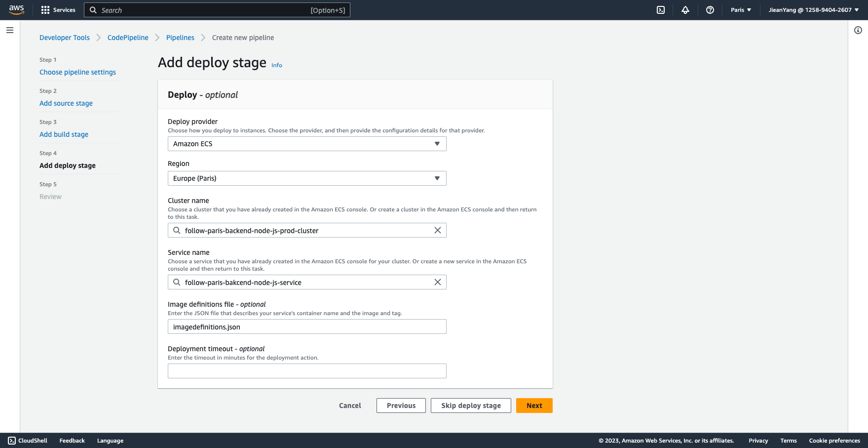The height and width of the screenshot is (448, 868).
Task: Open the JieanYang account menu
Action: [813, 10]
